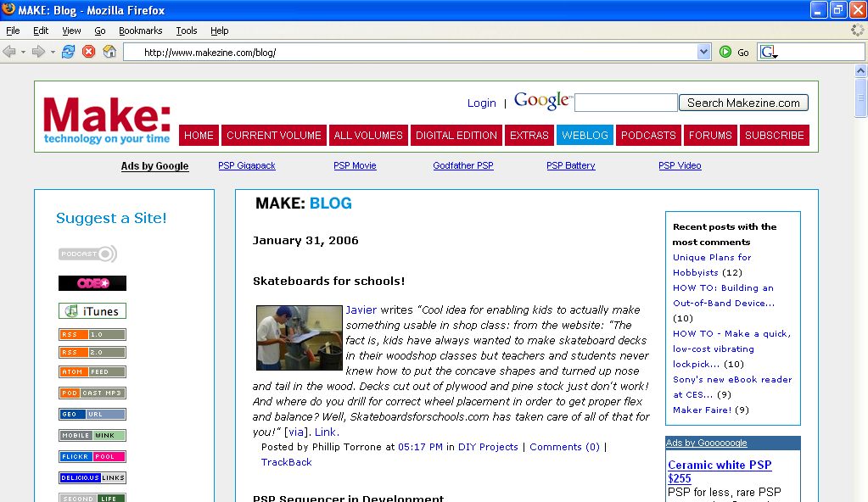
Task: Open the Ceramic white PSP $255 ad
Action: [720, 471]
